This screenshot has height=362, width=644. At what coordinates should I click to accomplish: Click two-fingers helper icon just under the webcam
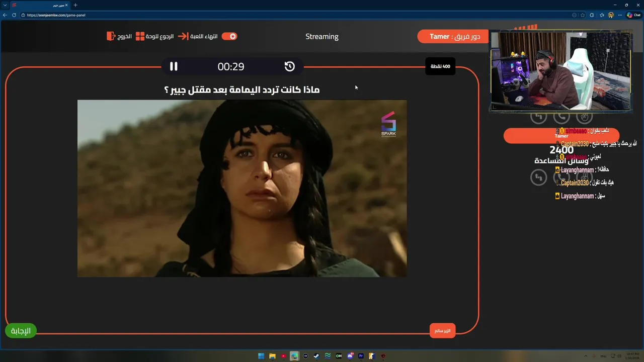[584, 117]
